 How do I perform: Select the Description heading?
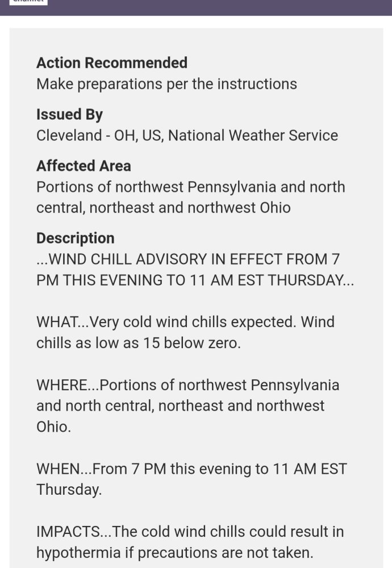click(76, 239)
